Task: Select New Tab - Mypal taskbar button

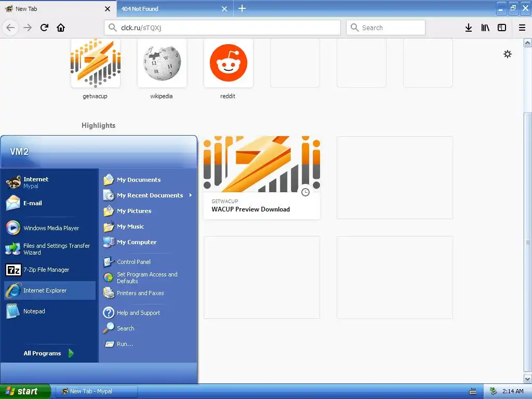Action: click(x=96, y=391)
